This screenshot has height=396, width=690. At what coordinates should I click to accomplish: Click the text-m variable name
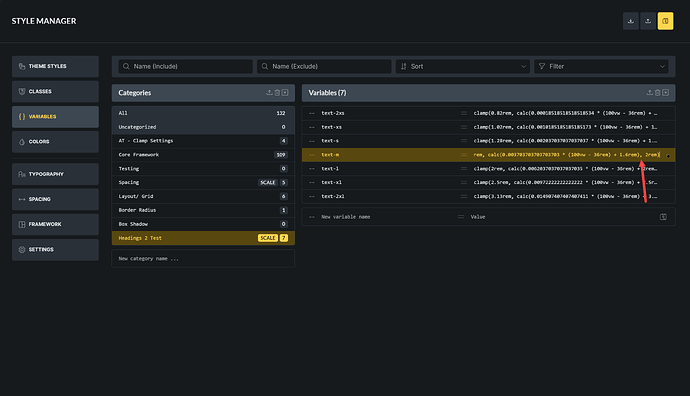[330, 155]
